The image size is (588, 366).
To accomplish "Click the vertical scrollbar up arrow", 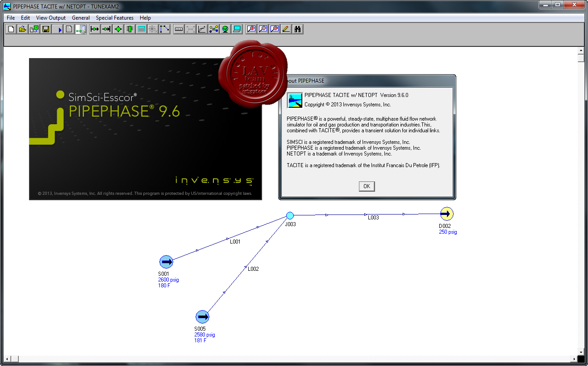I will click(x=580, y=50).
